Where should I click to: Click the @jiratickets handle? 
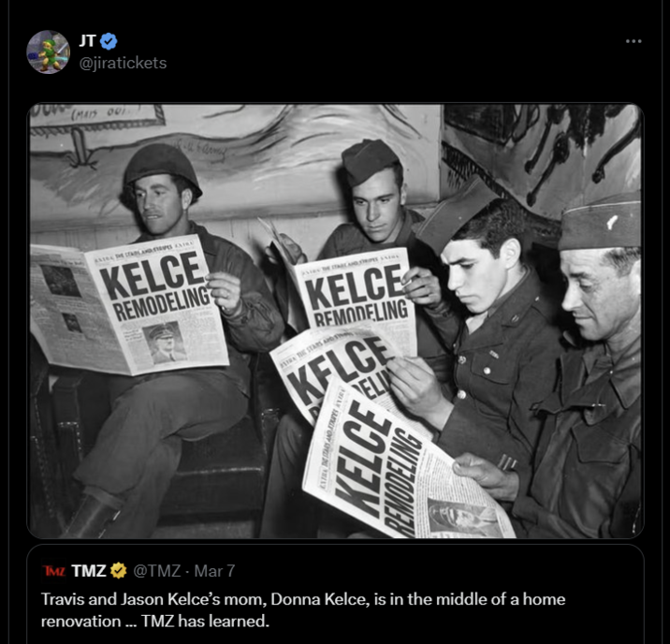point(124,63)
